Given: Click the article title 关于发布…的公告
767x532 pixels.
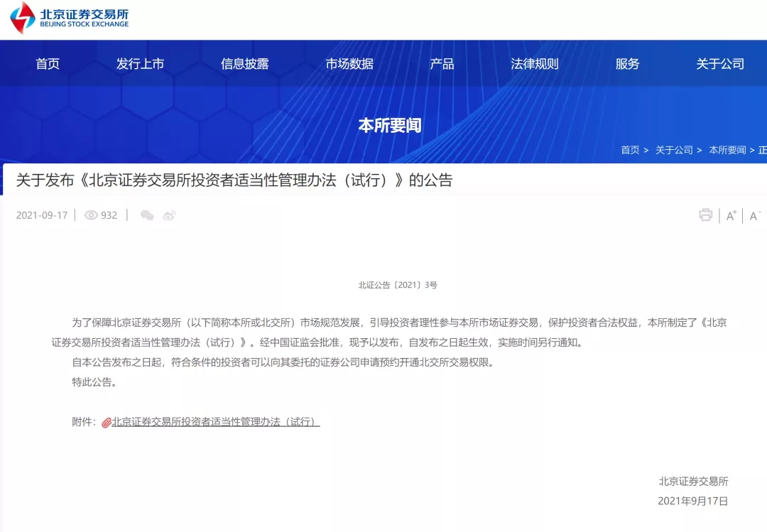Looking at the screenshot, I should click(x=234, y=180).
